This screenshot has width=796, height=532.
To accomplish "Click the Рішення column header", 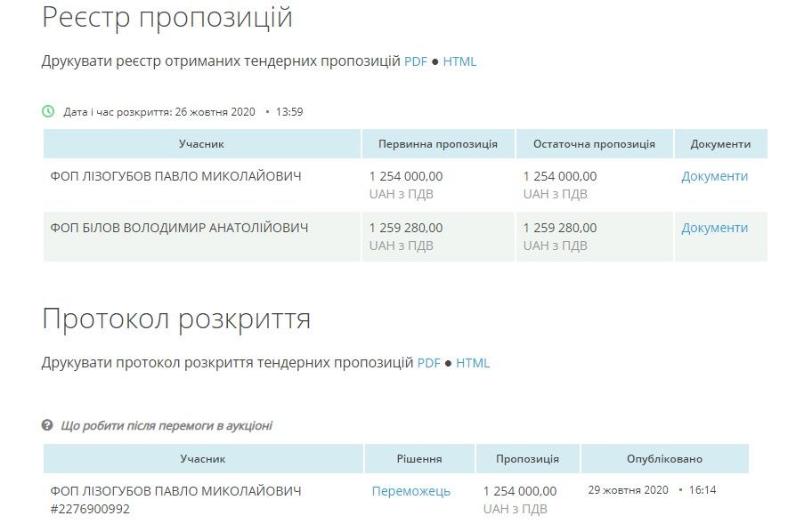I will click(x=420, y=459).
